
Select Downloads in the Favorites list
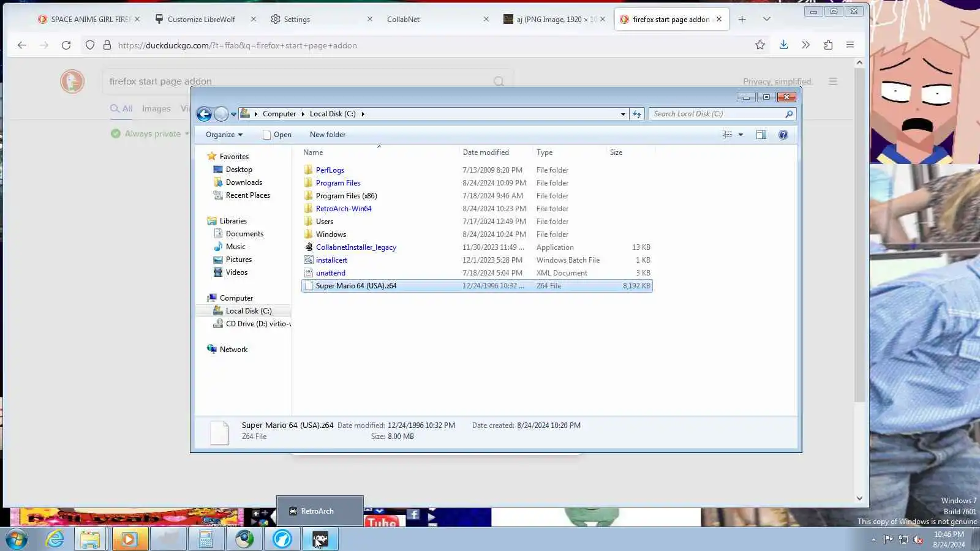click(x=244, y=182)
